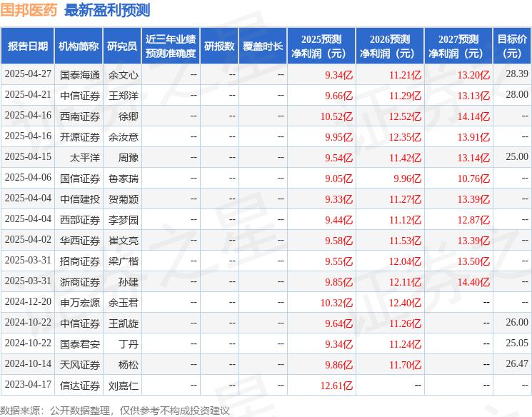Click 9.66亿 profit value
Screen dimensions: 532x417
pos(338,96)
